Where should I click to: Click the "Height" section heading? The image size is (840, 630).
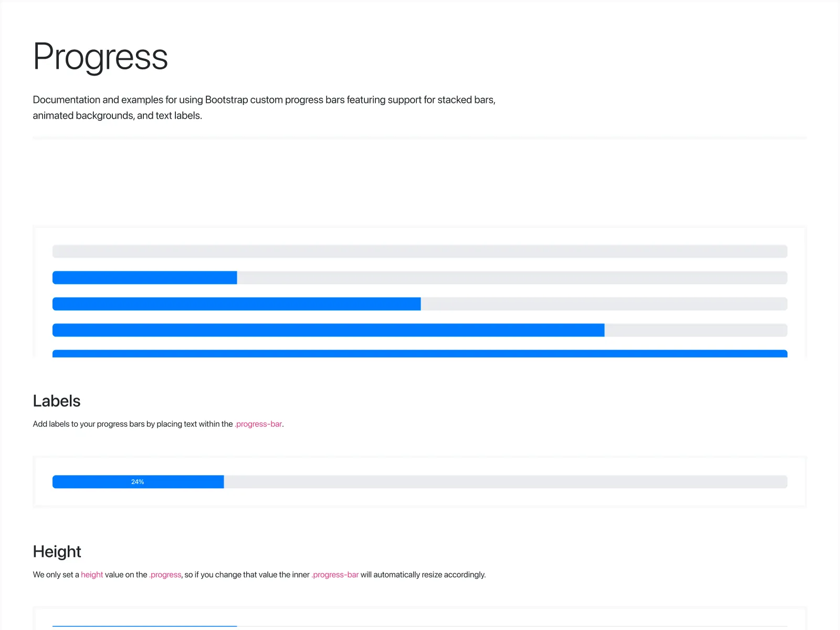[x=57, y=552]
